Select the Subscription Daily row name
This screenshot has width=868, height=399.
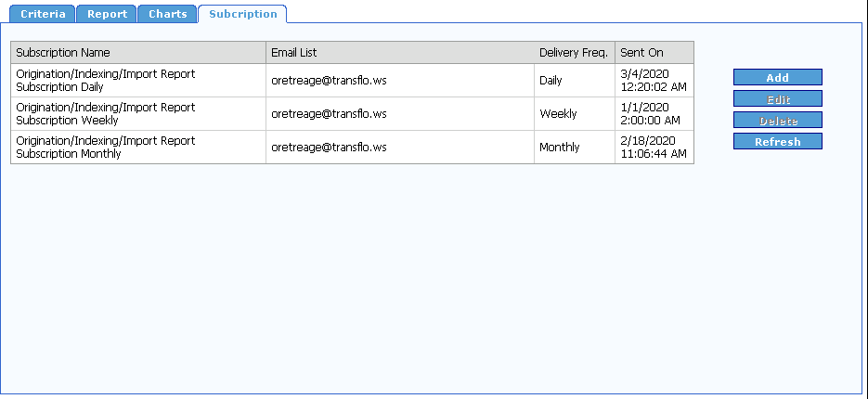click(106, 81)
